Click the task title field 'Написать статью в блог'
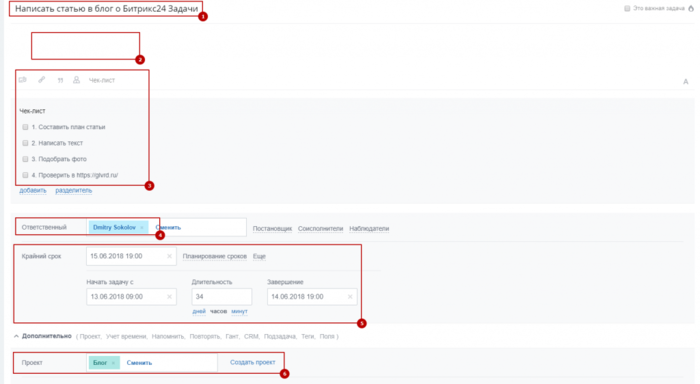Screen dimensions: 700x384 click(106, 9)
